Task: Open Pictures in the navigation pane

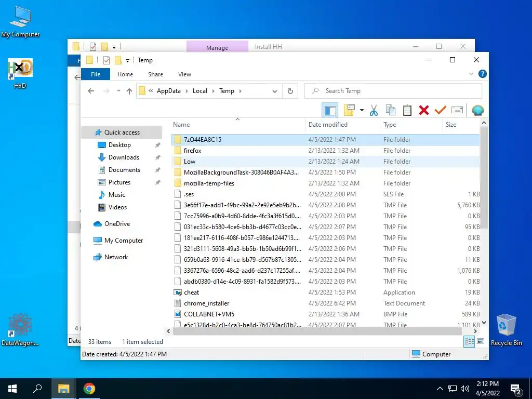Action: pyautogui.click(x=119, y=182)
